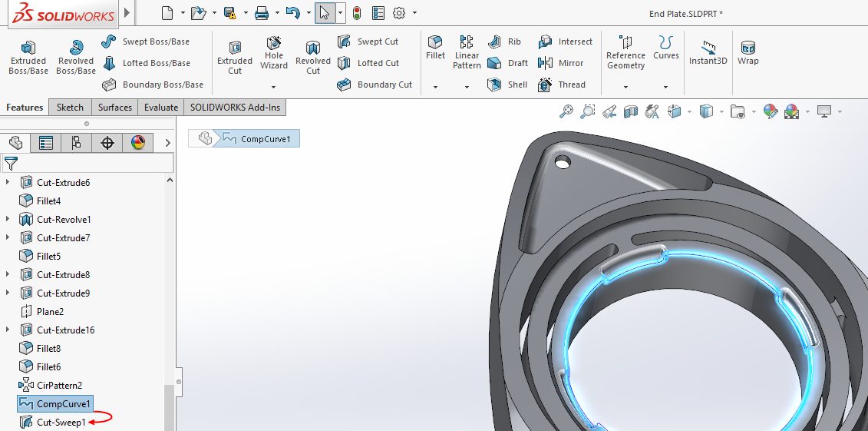Image resolution: width=868 pixels, height=431 pixels.
Task: Select the Shell tool
Action: coord(507,85)
